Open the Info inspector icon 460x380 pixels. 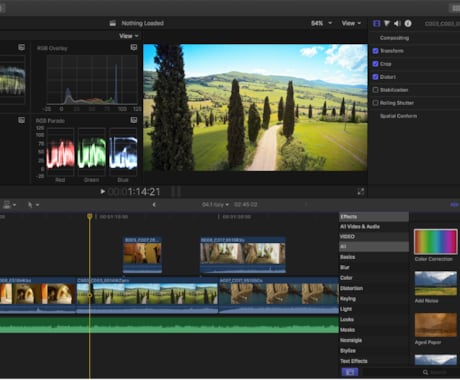pyautogui.click(x=408, y=23)
